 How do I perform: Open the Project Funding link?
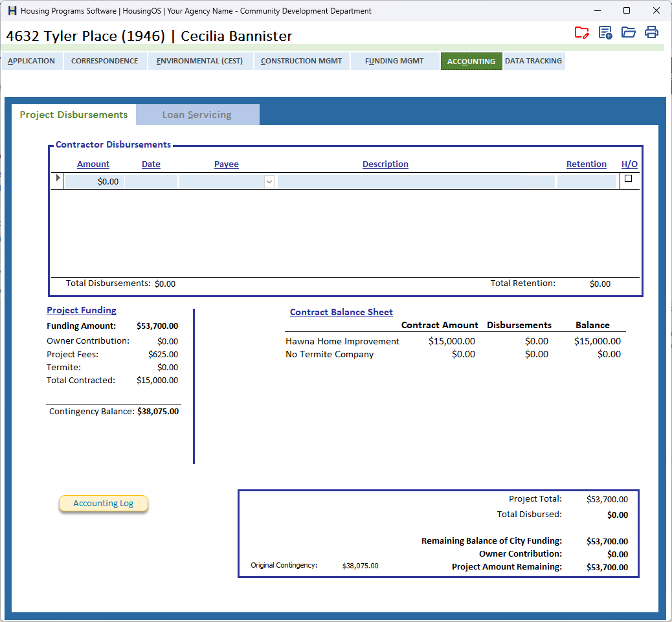(x=82, y=310)
